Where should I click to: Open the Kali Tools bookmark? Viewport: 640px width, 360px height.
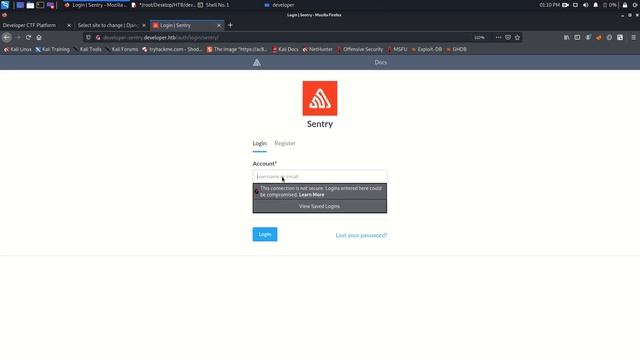pos(87,49)
